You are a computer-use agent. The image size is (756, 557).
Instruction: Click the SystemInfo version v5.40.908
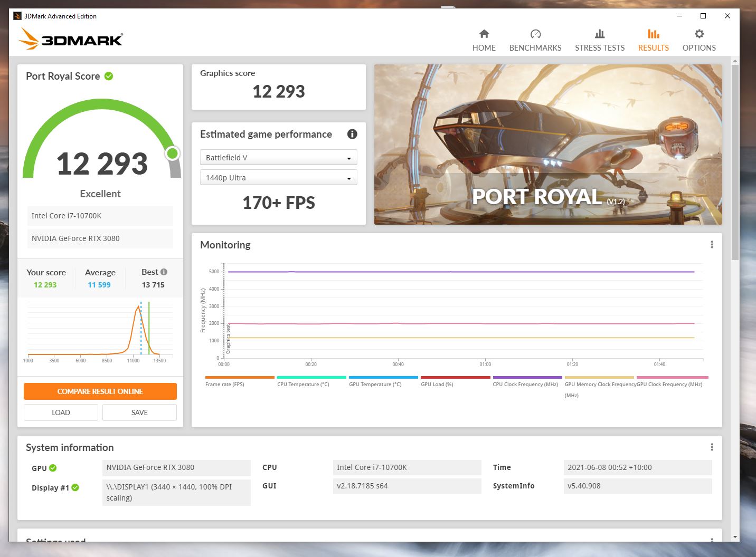click(x=638, y=486)
